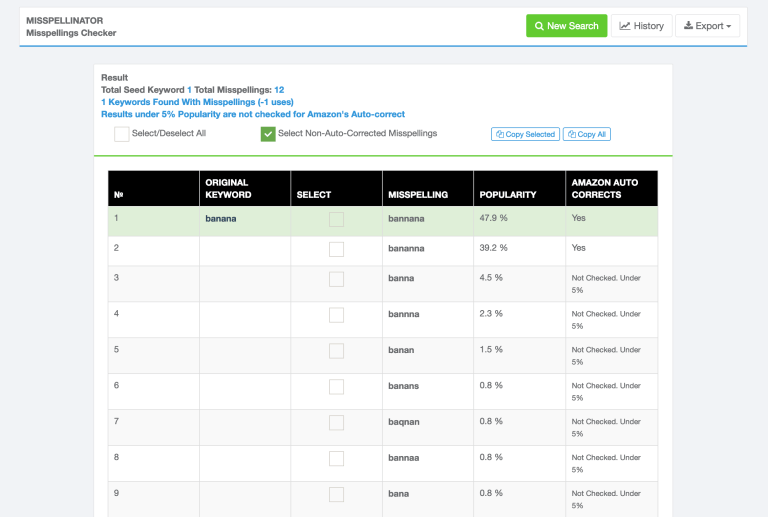Select the bannaa row checkbox
This screenshot has width=768, height=517.
point(336,458)
